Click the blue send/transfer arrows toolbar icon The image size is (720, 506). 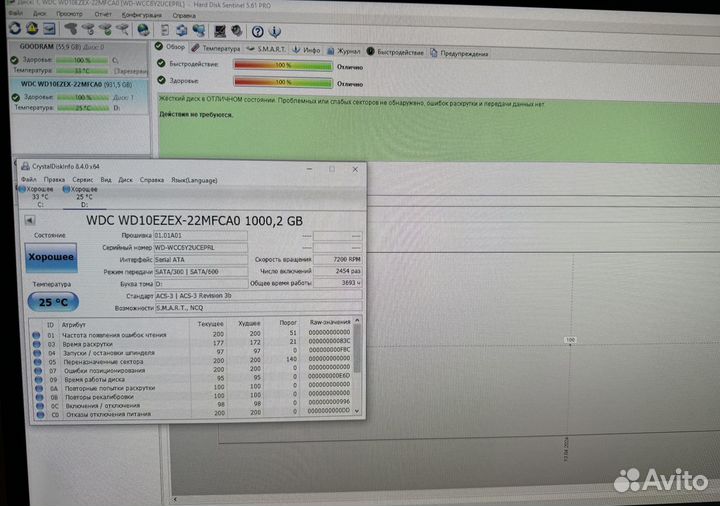click(182, 31)
